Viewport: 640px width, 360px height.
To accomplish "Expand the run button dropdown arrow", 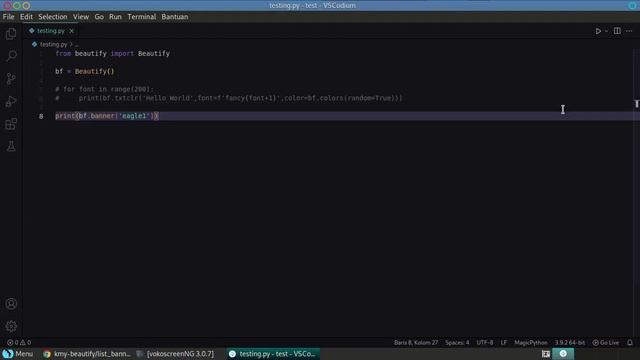I will 606,31.
